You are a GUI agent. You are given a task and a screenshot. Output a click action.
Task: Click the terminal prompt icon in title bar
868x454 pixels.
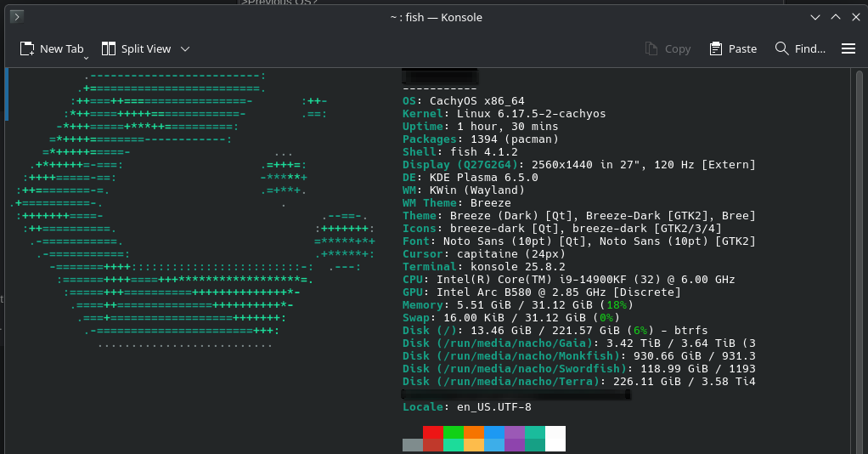pos(17,17)
